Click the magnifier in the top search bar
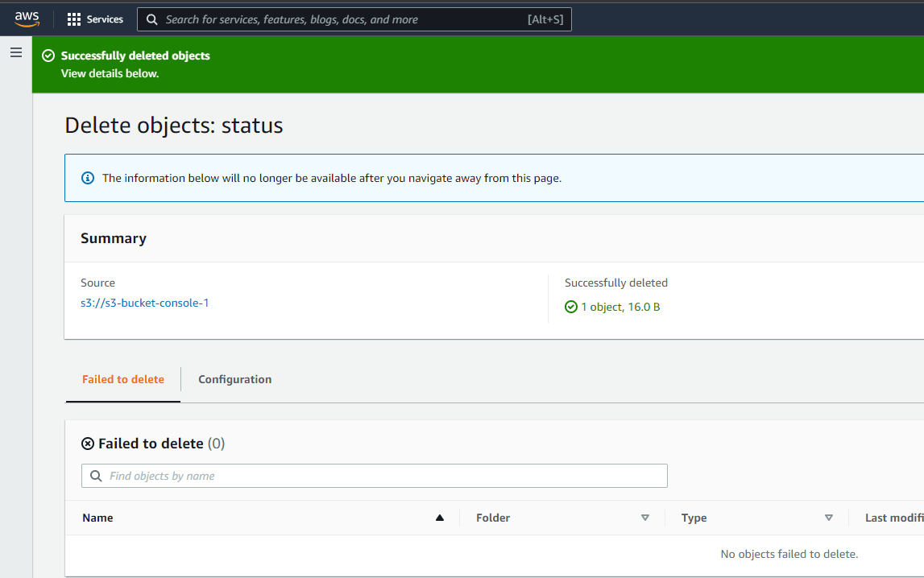Image resolution: width=924 pixels, height=578 pixels. (152, 19)
